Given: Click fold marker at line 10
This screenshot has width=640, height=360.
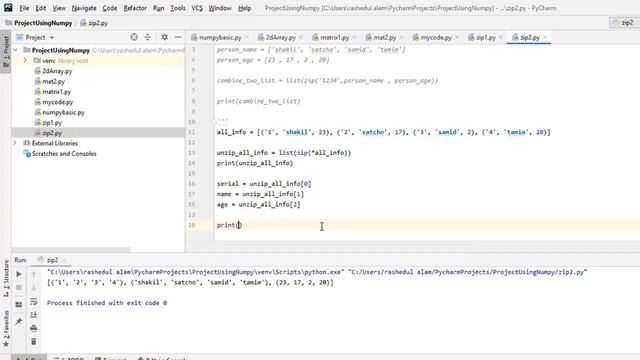Looking at the screenshot, I should (x=214, y=122).
